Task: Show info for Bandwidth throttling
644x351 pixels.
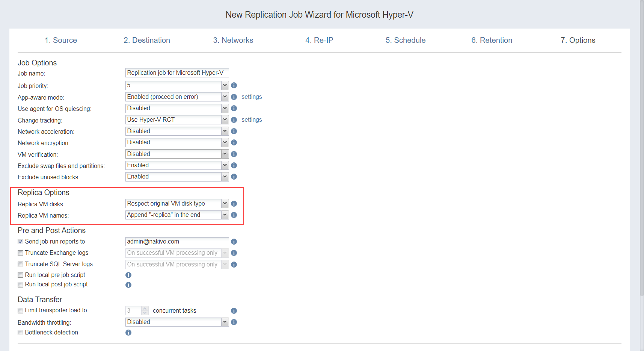Action: click(234, 322)
